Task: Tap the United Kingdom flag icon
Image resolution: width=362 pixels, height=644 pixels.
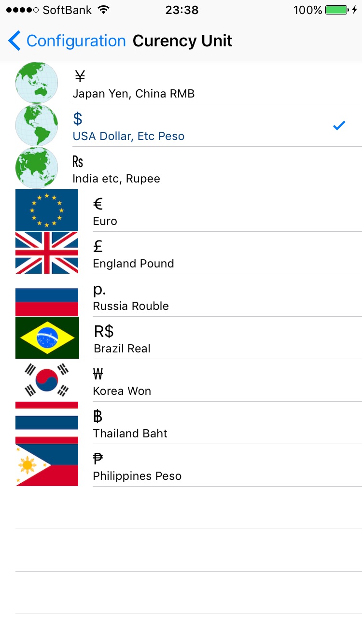Action: pyautogui.click(x=47, y=252)
